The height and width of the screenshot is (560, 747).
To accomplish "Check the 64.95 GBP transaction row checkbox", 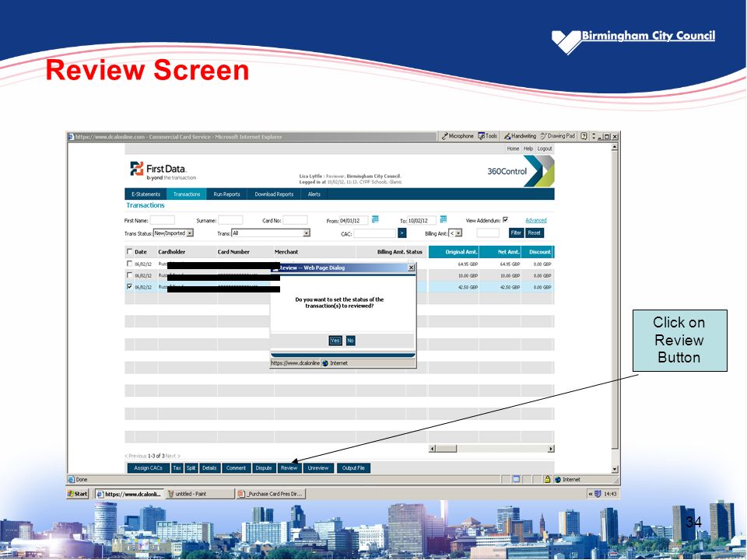I will coord(129,264).
